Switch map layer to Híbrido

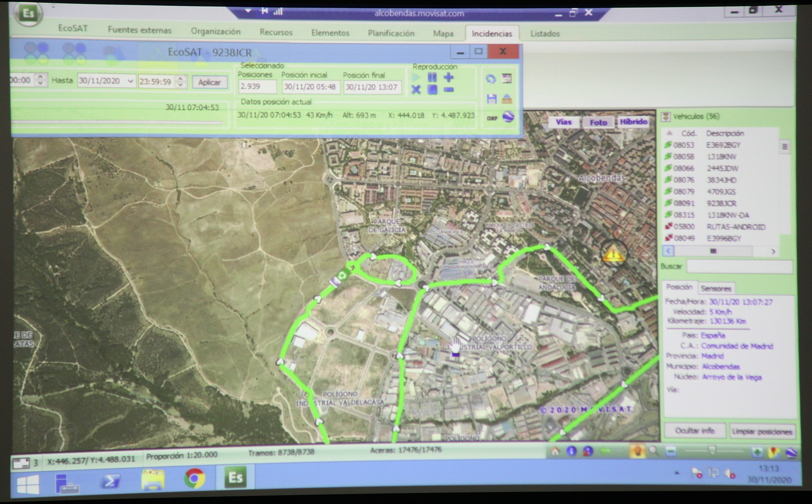634,122
